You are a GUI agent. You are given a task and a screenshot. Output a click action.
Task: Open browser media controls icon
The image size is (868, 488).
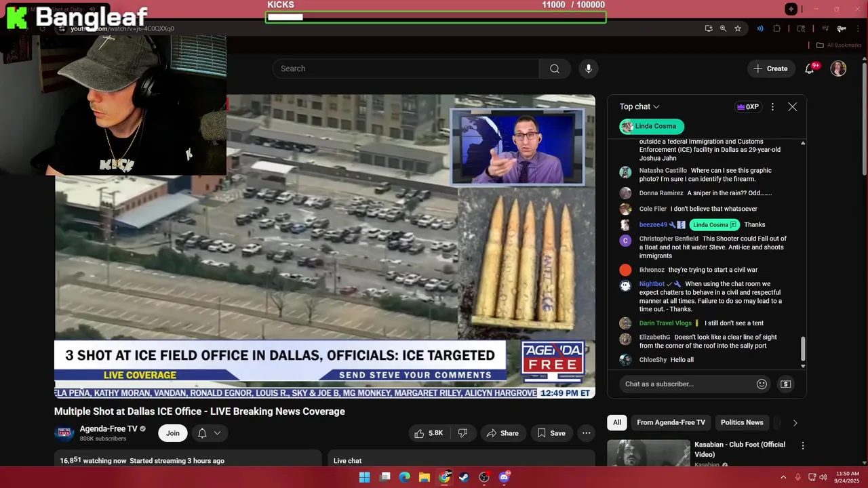coord(825,28)
